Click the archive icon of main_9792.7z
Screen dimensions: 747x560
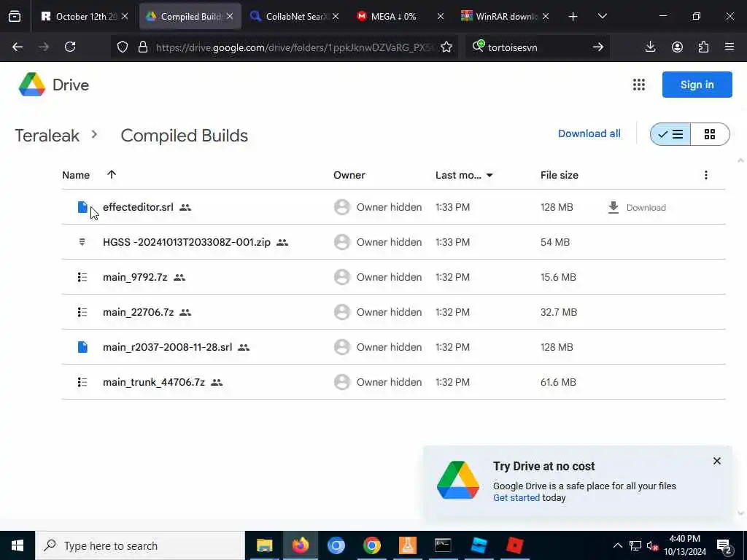coord(82,277)
